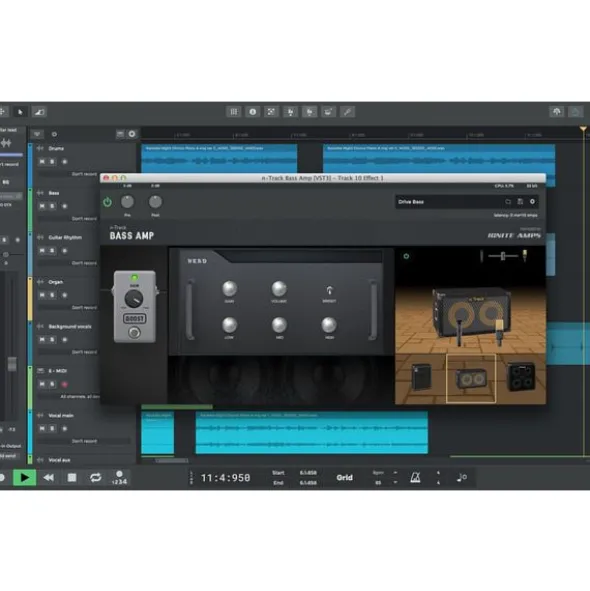Image resolution: width=590 pixels, height=591 pixels.
Task: Mute the Bass track
Action: [42, 206]
